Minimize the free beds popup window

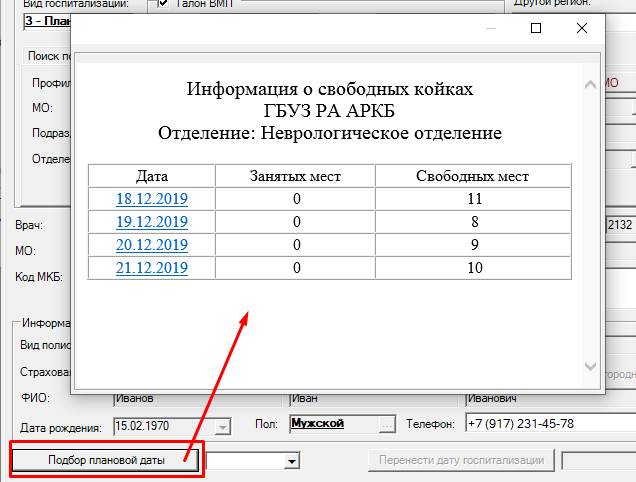(x=491, y=28)
